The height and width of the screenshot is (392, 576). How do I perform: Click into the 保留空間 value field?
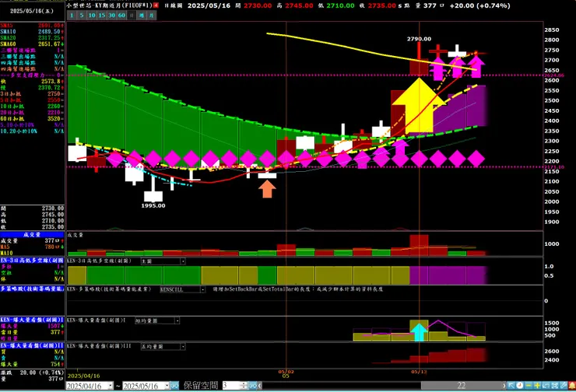[x=232, y=386]
